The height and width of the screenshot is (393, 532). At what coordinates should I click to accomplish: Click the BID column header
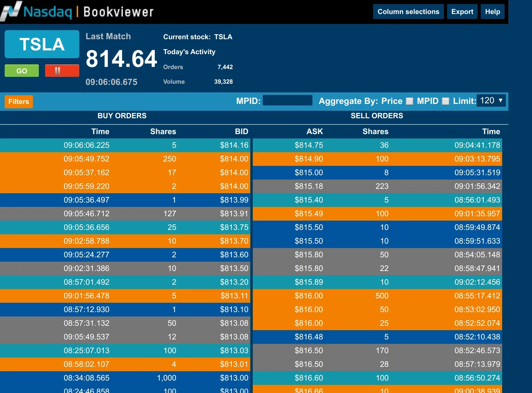pos(242,131)
